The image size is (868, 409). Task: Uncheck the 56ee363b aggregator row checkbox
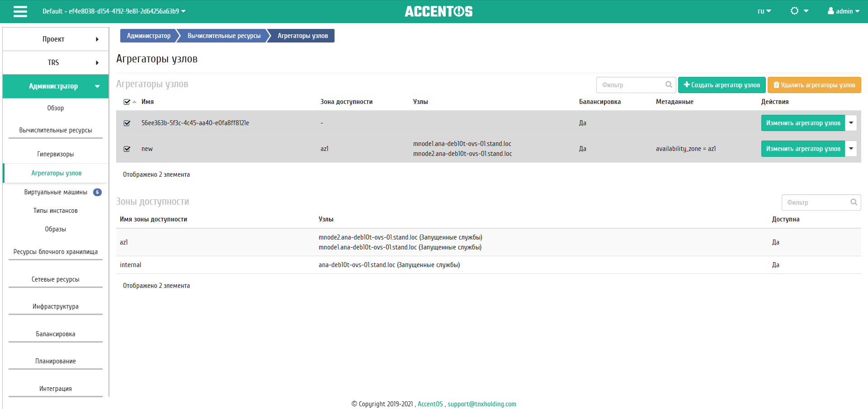point(127,123)
